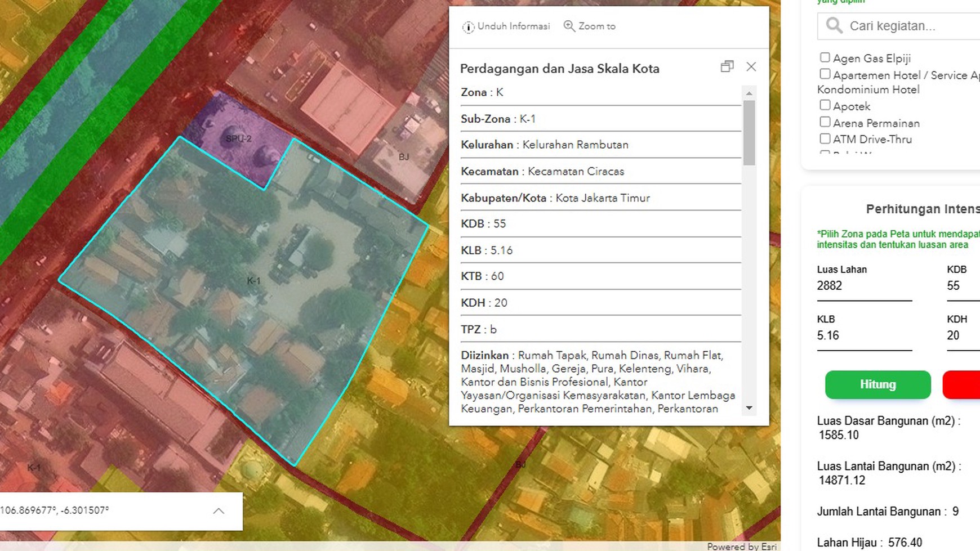Dock the popup using the dock icon
The width and height of the screenshot is (980, 551).
coord(727,66)
